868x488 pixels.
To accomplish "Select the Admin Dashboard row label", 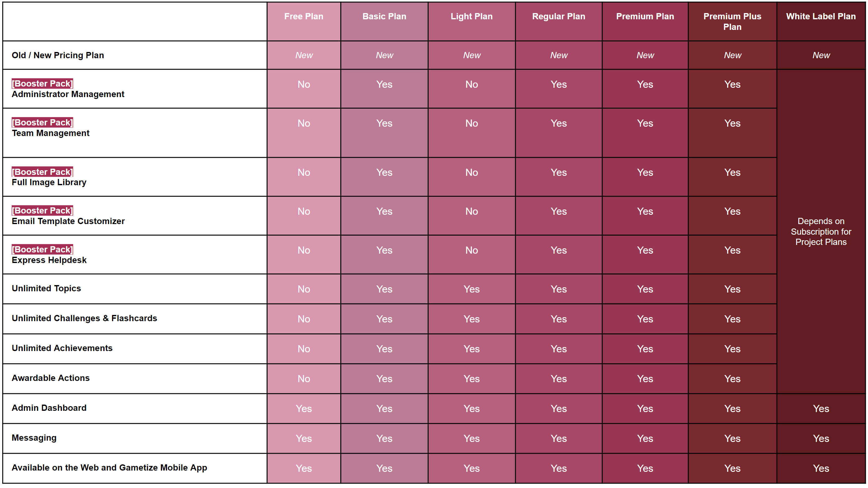I will coord(49,408).
